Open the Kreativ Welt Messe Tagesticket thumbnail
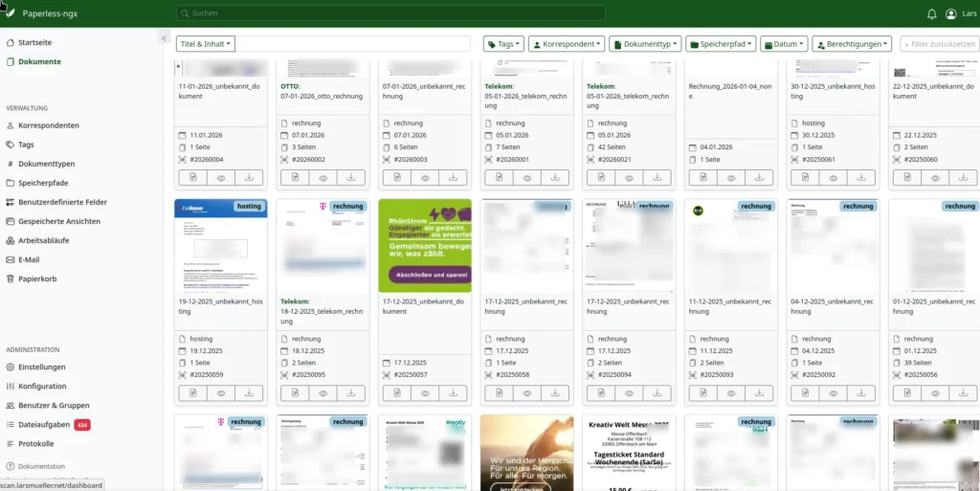The height and width of the screenshot is (491, 980). (629, 453)
